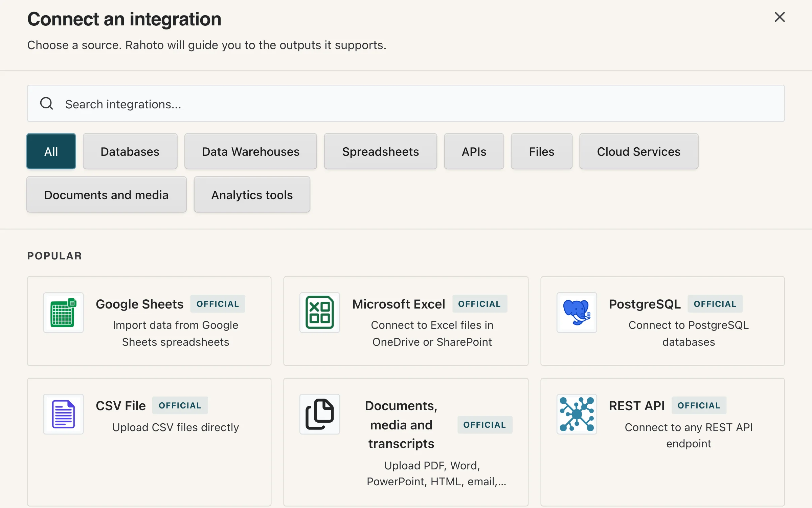Click "Choose a source. Rahoto will guide" text

click(207, 45)
